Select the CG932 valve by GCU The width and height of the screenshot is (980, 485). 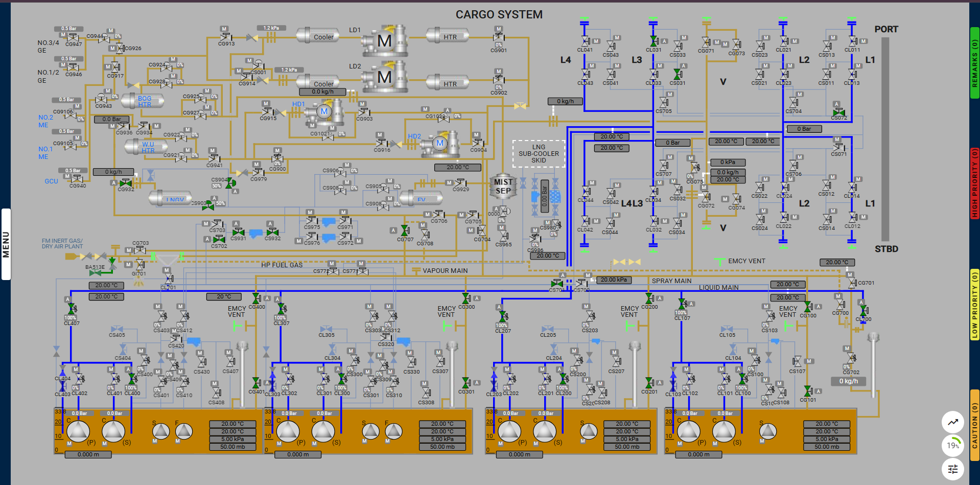pyautogui.click(x=126, y=183)
